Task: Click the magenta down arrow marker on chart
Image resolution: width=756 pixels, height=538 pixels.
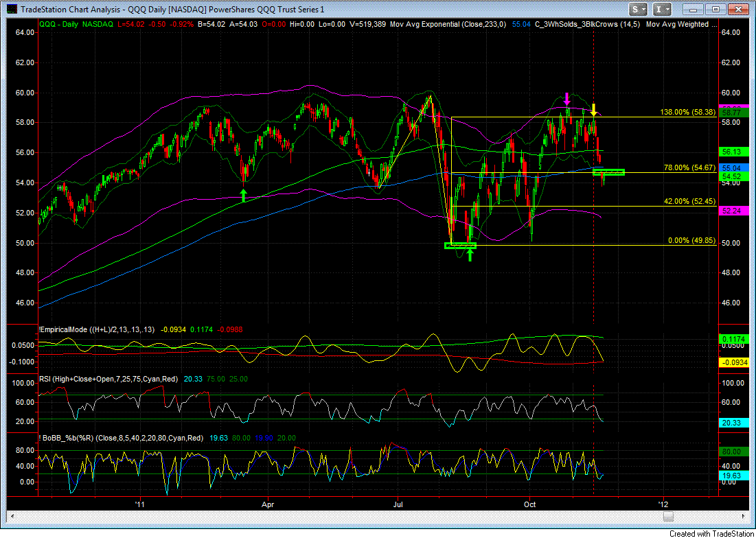Action: 567,99
